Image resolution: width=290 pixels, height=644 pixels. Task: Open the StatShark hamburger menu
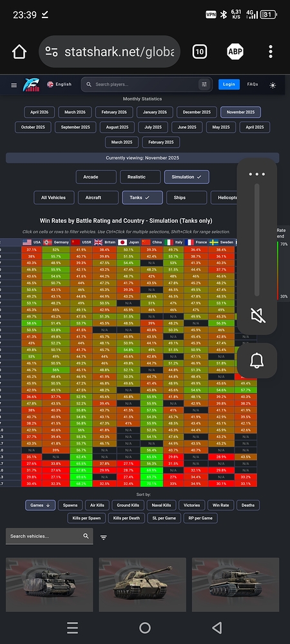point(14,85)
